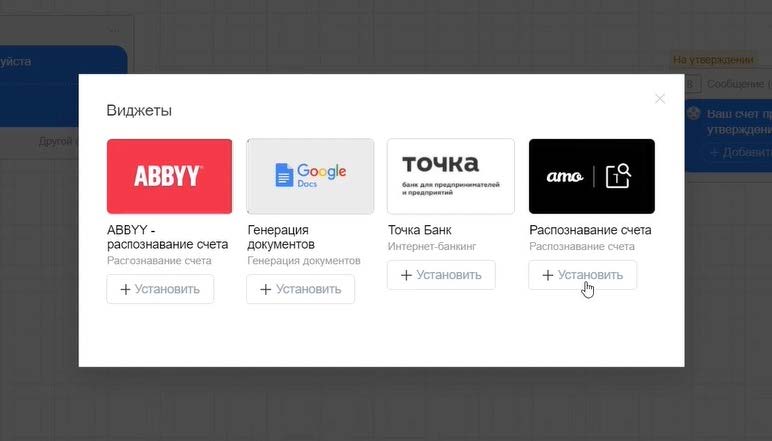Click the plus icon on ABBYY's install button
The height and width of the screenshot is (441, 772).
point(125,289)
